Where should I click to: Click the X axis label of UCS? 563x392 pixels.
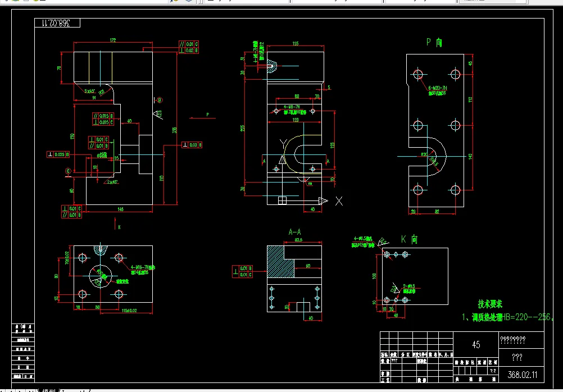click(x=339, y=201)
